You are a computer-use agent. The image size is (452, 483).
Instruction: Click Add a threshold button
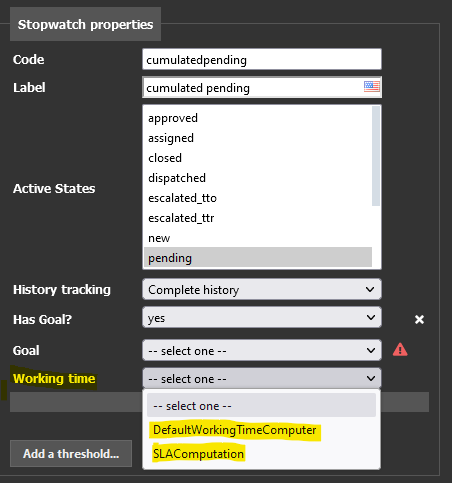coord(71,453)
